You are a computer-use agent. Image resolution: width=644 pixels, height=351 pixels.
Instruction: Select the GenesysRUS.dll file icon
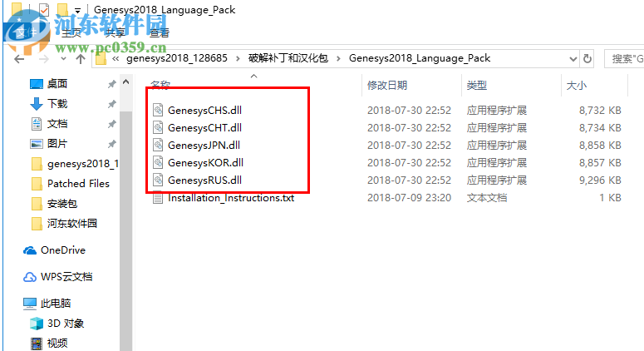point(158,180)
